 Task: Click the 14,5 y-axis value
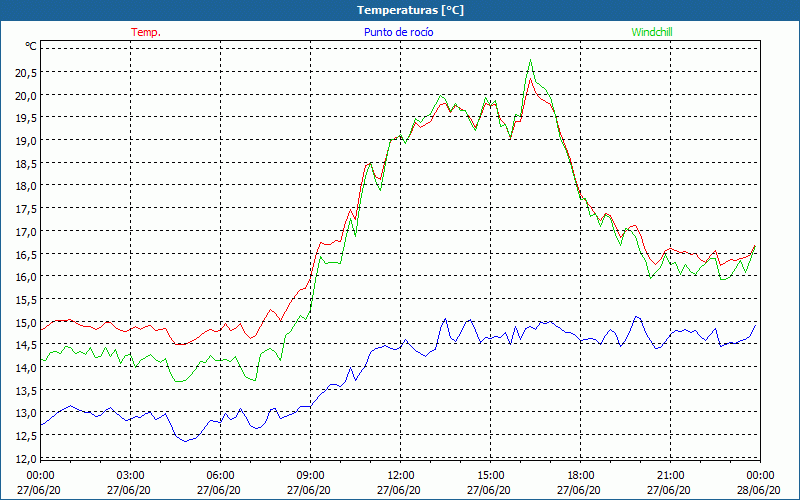pyautogui.click(x=26, y=345)
